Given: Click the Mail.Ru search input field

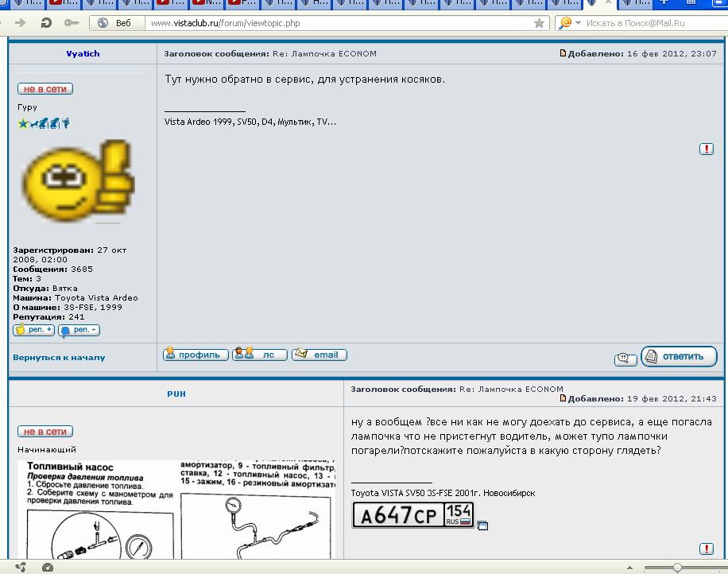Looking at the screenshot, I should pyautogui.click(x=652, y=23).
